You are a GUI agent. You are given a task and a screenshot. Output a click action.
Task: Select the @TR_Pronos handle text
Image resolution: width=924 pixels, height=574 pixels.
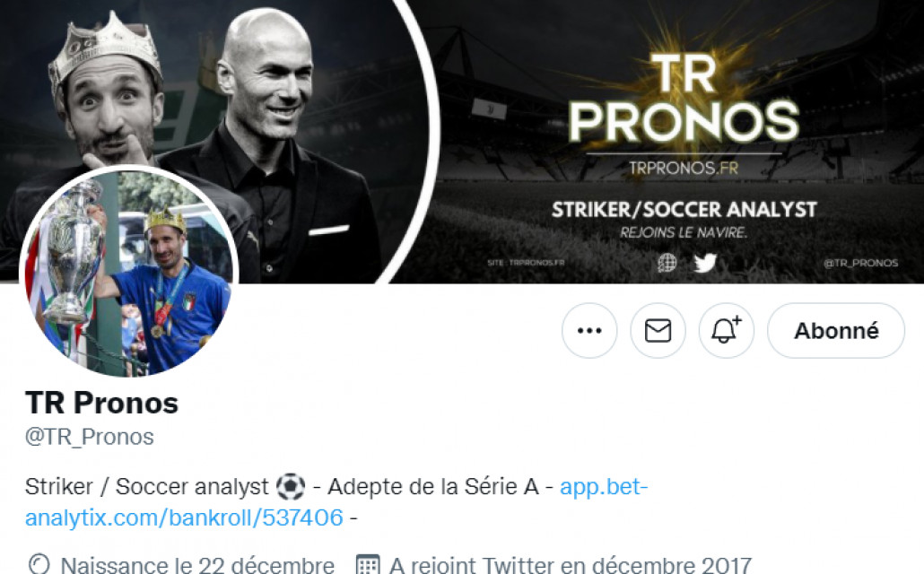click(90, 437)
